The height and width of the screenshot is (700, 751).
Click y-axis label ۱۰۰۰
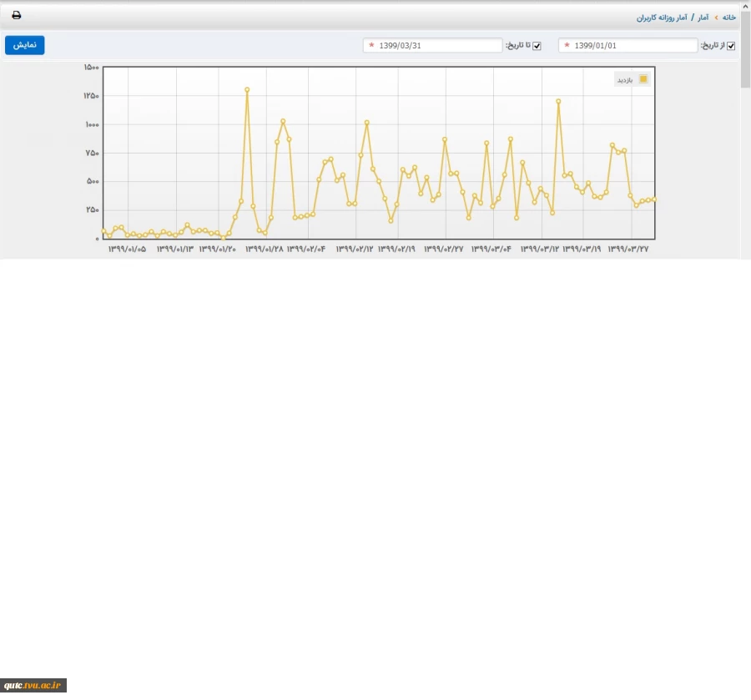[x=93, y=124]
